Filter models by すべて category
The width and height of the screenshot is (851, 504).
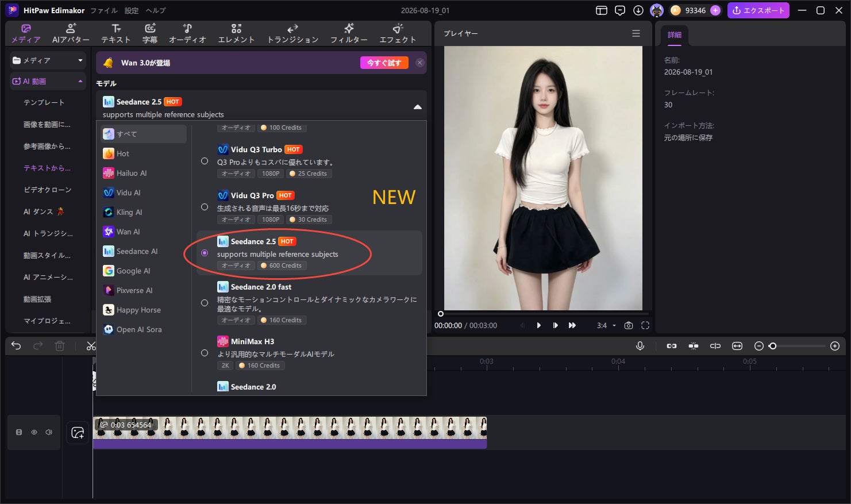[144, 134]
